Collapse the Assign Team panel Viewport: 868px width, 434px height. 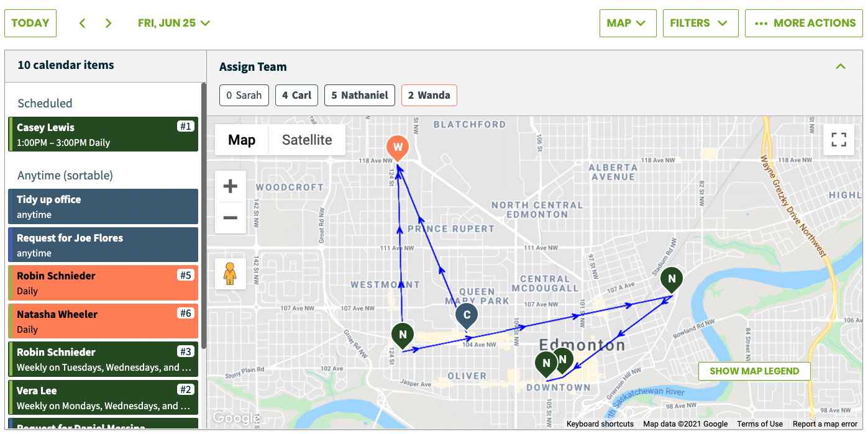pyautogui.click(x=841, y=66)
